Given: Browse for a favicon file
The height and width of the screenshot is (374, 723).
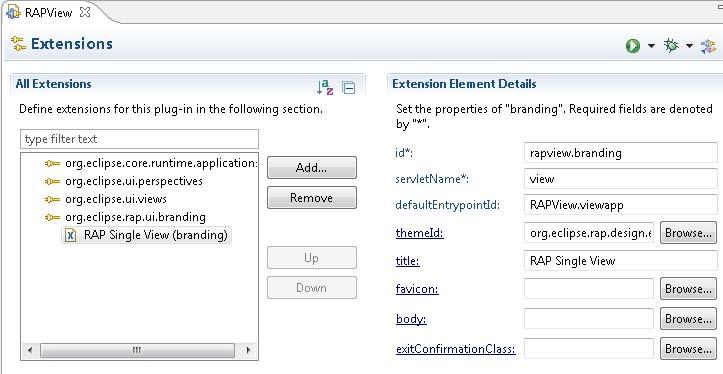Looking at the screenshot, I should [x=688, y=289].
